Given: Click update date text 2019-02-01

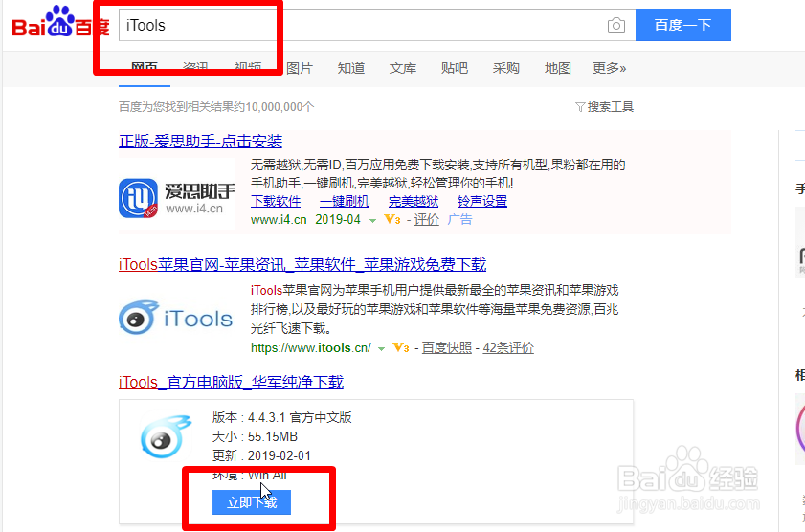Looking at the screenshot, I should (280, 455).
